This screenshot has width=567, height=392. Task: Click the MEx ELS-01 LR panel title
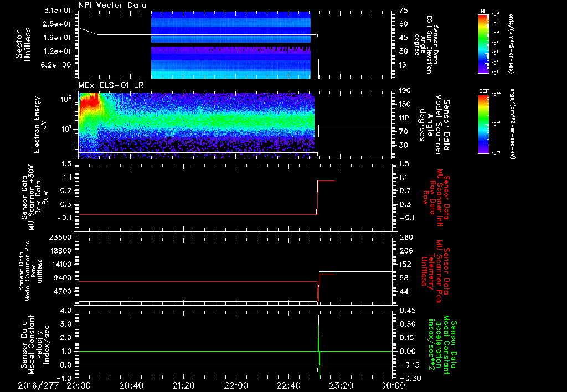111,86
